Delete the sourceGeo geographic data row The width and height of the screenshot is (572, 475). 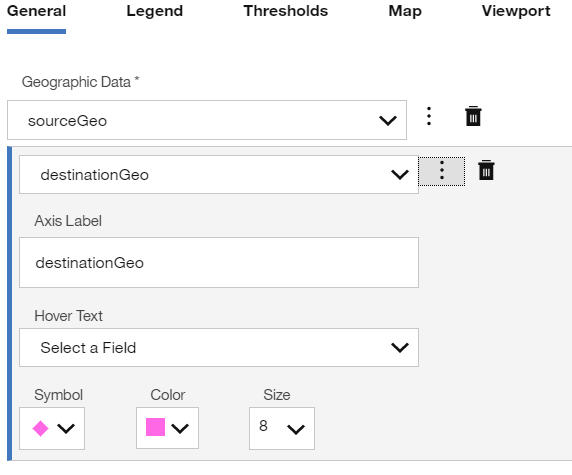[x=473, y=116]
